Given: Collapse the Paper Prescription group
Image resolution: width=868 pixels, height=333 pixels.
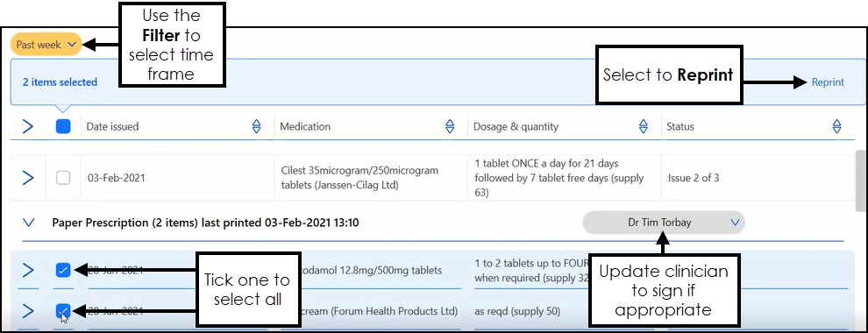Looking at the screenshot, I should pos(28,223).
